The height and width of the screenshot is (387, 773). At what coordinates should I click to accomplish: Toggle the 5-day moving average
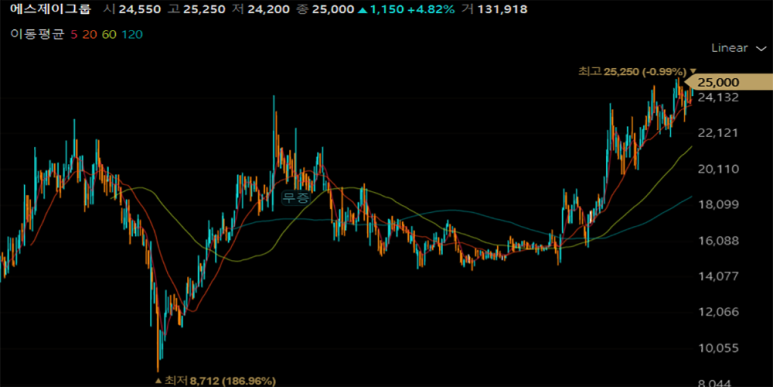click(x=74, y=34)
